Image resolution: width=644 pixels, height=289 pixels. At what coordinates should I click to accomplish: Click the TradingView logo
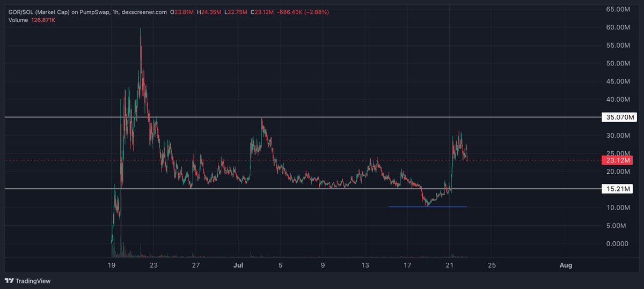click(x=27, y=280)
